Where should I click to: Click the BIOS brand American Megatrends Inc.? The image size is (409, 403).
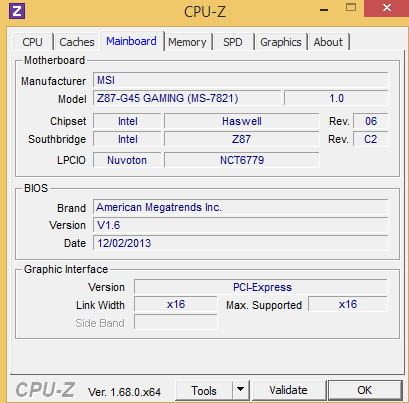click(x=241, y=207)
